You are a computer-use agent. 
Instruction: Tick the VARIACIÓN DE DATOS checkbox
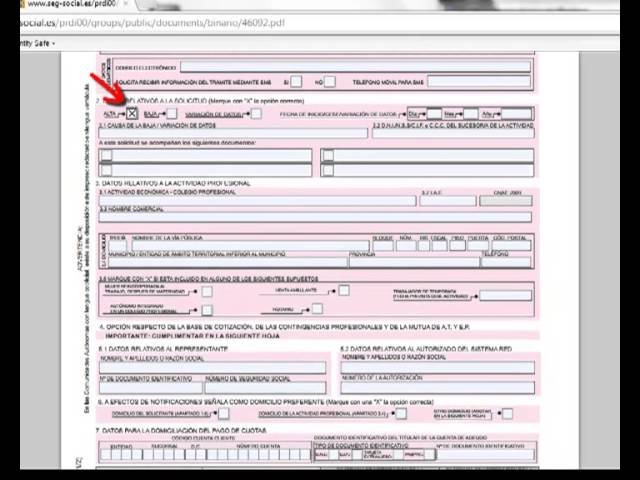pos(256,114)
